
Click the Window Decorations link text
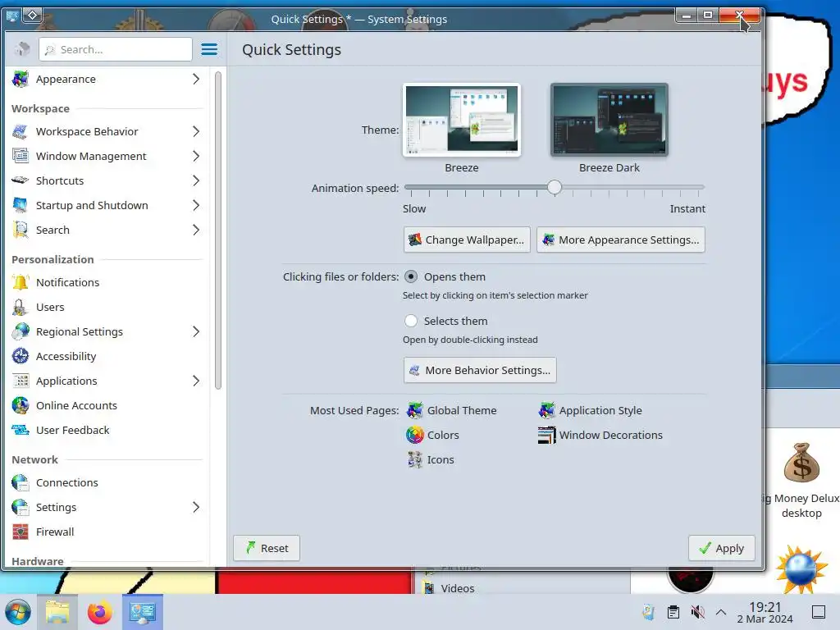pos(610,435)
